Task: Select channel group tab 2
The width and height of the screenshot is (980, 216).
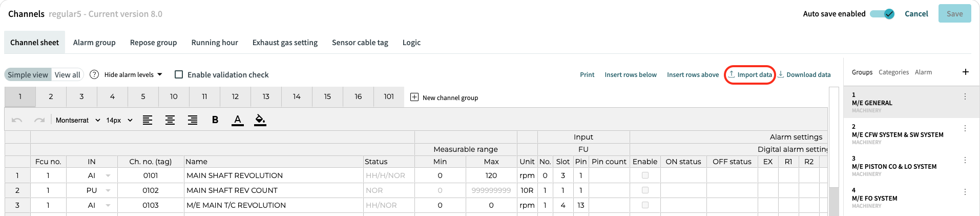Action: click(x=51, y=96)
